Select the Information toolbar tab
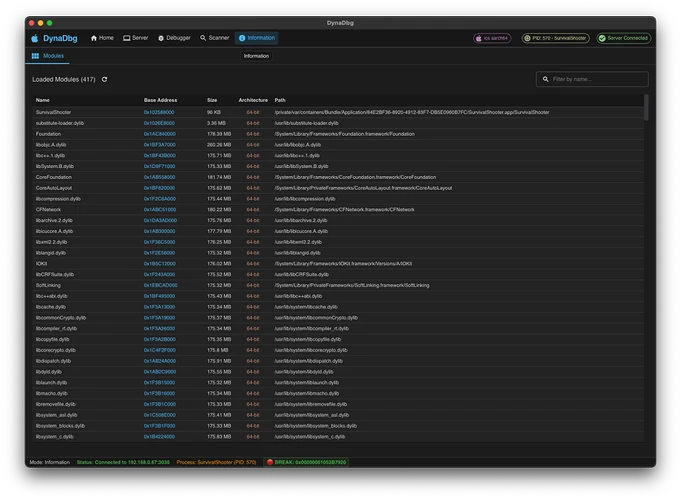Screen dimensions: 680x500 pos(257,38)
